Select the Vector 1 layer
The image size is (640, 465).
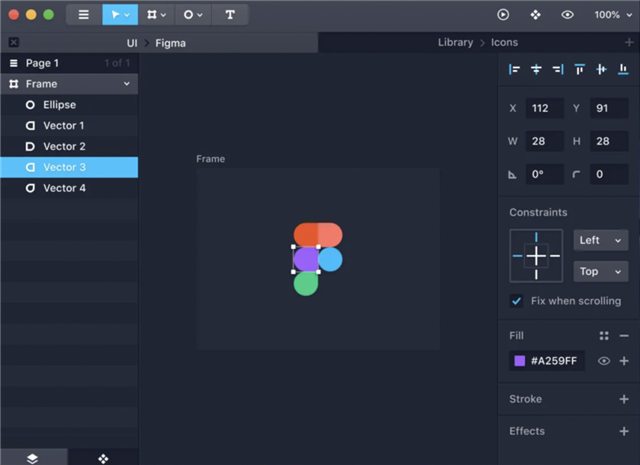pos(64,126)
